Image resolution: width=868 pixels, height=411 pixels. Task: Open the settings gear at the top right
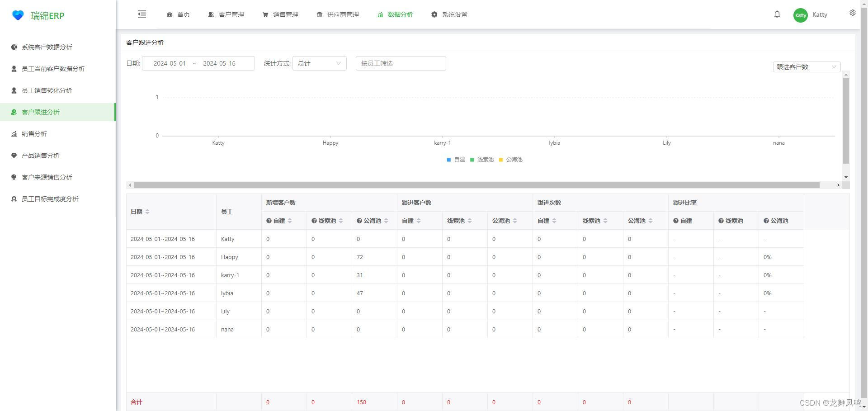click(853, 13)
